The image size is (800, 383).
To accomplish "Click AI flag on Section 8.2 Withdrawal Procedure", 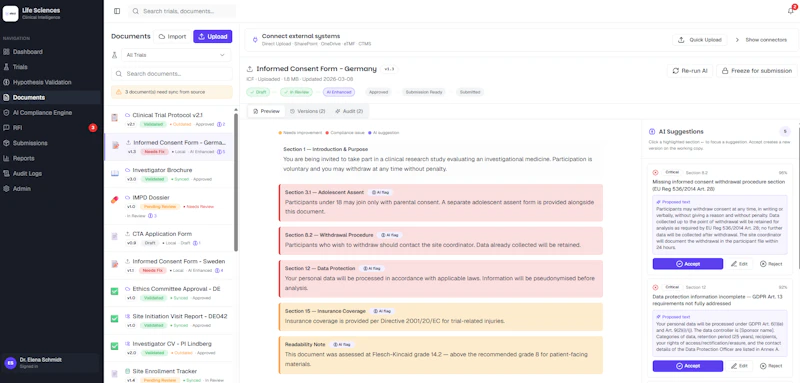I will pyautogui.click(x=390, y=235).
